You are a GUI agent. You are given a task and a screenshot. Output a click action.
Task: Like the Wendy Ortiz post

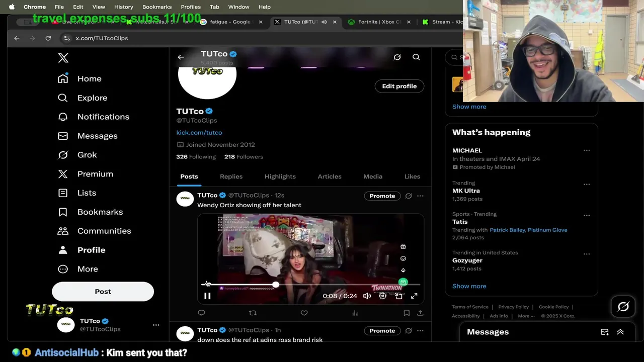[x=304, y=313]
